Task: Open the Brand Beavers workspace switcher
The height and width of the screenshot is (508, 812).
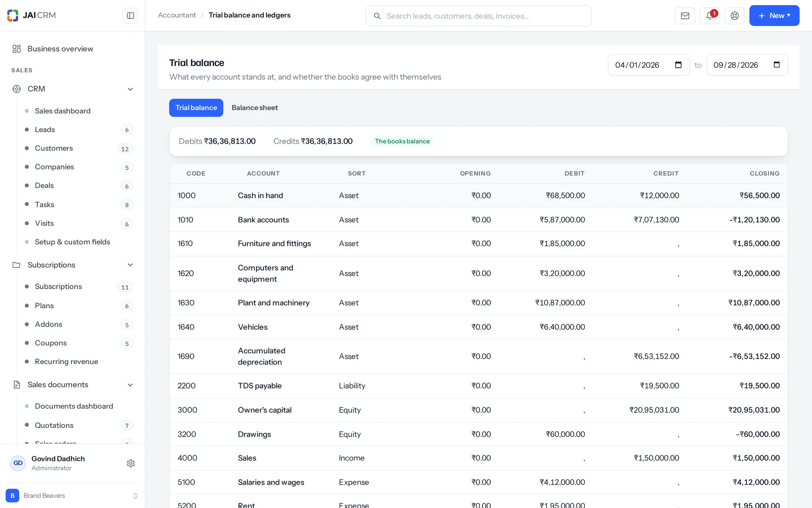Action: coord(72,496)
